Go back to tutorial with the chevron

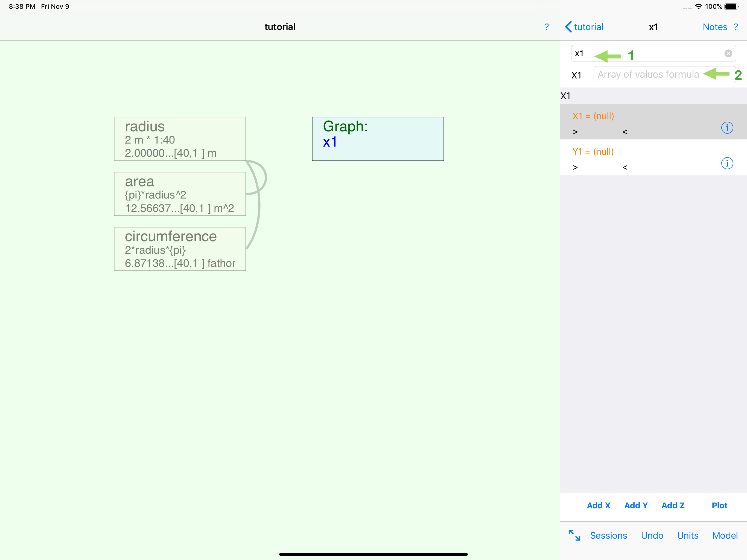(584, 27)
